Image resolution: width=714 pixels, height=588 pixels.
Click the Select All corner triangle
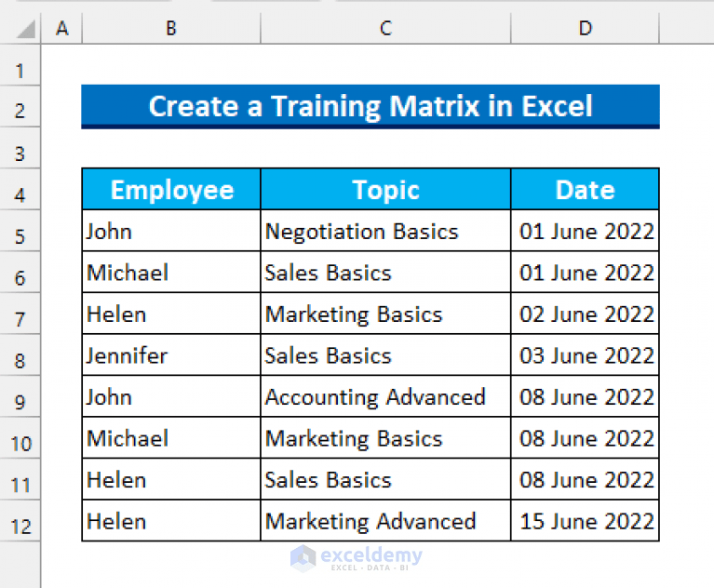[x=26, y=29]
